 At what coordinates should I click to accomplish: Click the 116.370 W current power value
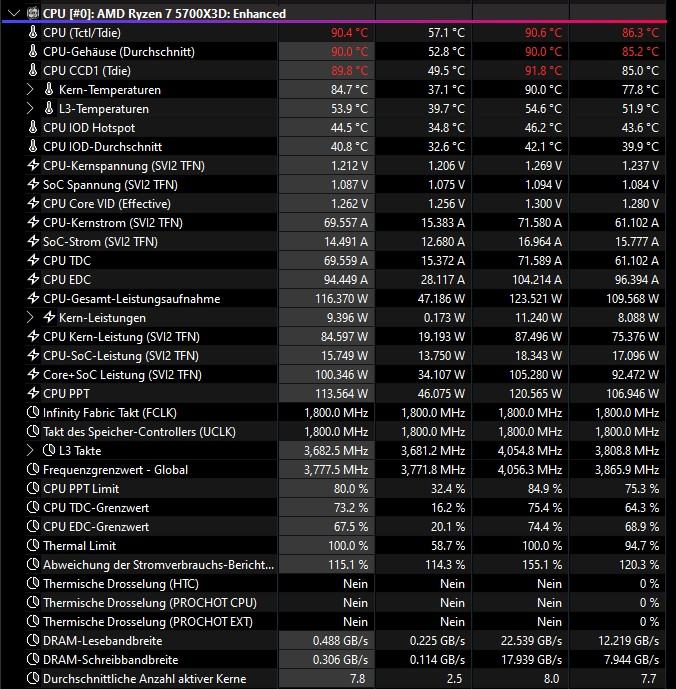click(342, 299)
